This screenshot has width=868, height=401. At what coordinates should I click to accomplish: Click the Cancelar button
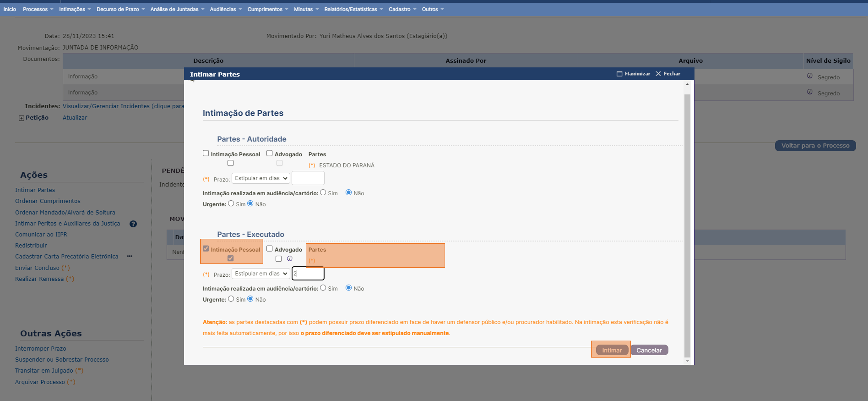(649, 350)
